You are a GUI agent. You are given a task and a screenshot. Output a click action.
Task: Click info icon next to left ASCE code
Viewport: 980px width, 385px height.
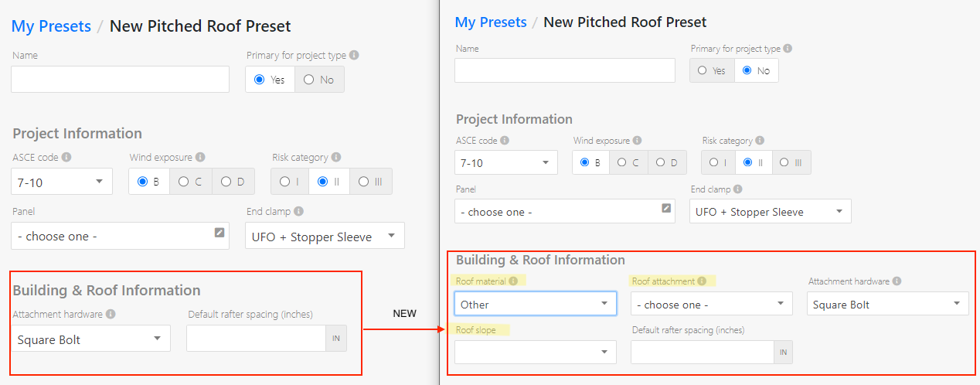(x=66, y=157)
